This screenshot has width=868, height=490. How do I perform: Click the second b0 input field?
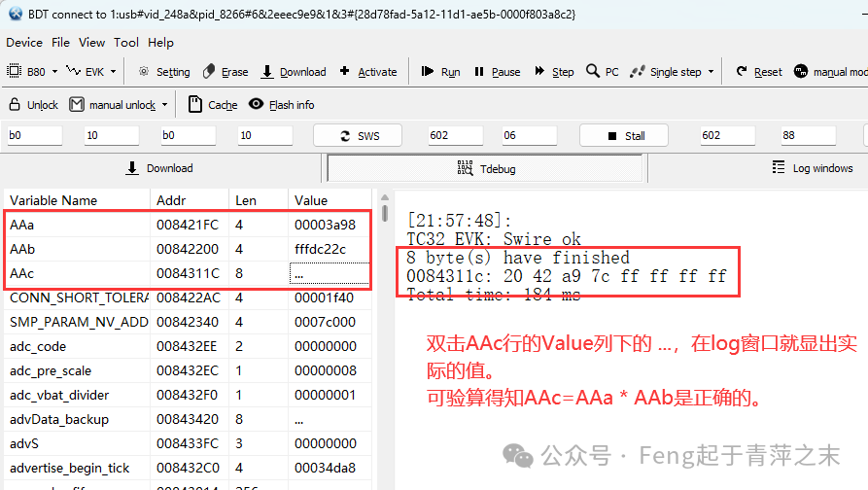[189, 136]
